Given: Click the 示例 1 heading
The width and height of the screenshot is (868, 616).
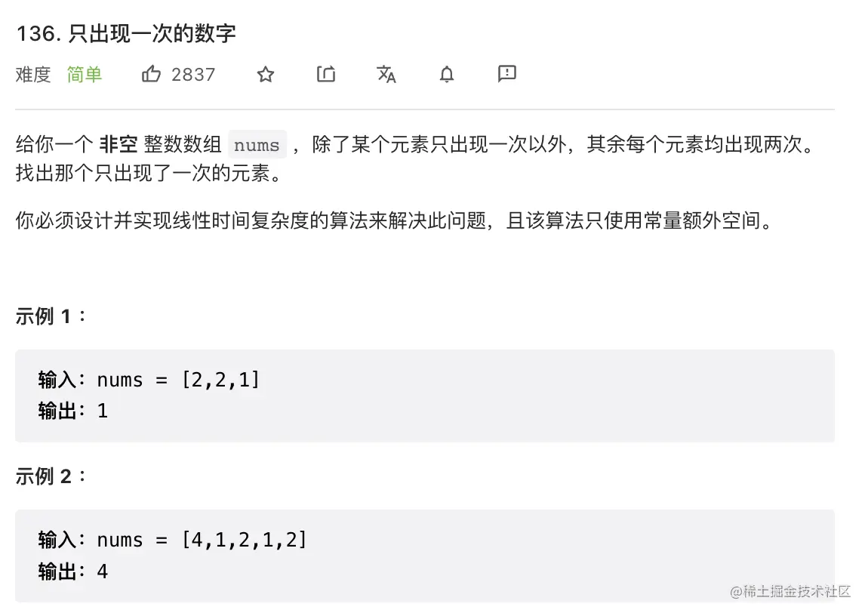Looking at the screenshot, I should click(x=50, y=316).
